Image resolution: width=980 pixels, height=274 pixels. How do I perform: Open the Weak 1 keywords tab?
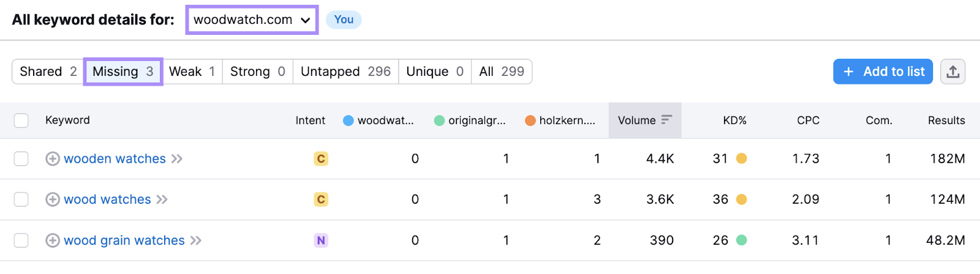tap(192, 72)
